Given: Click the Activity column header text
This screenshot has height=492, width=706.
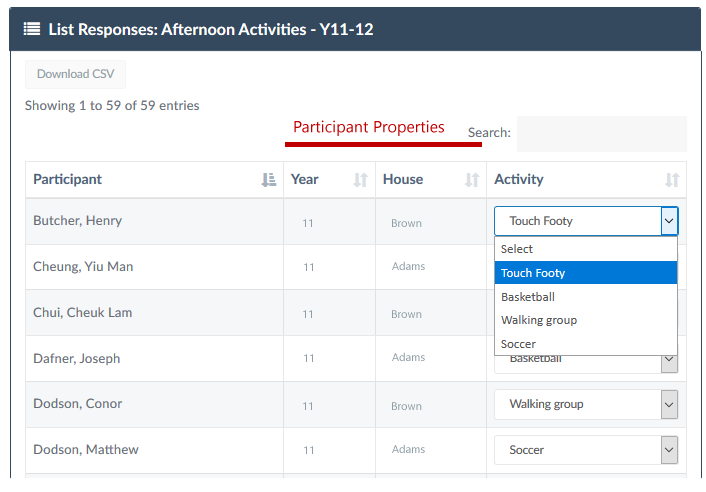Looking at the screenshot, I should click(519, 180).
